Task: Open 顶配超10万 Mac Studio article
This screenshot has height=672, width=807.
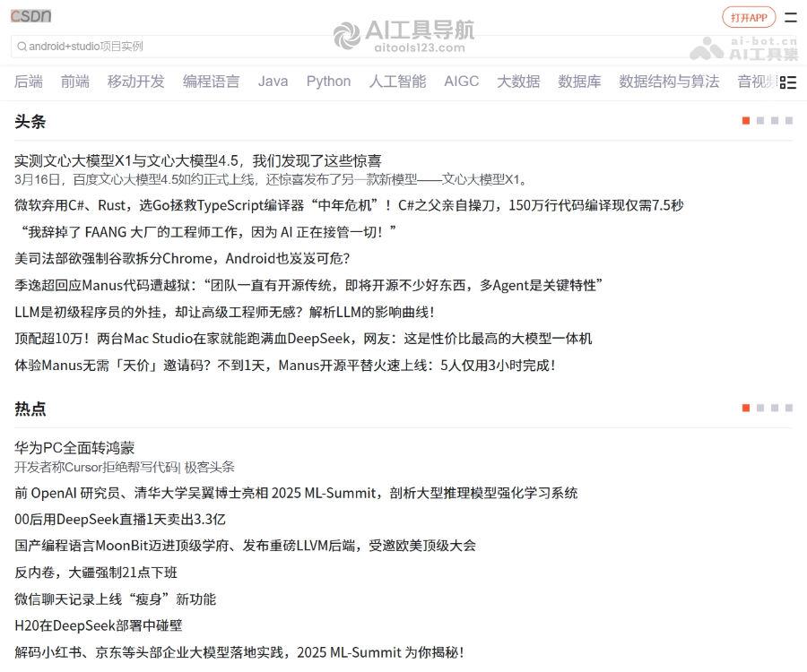Action: pos(303,339)
